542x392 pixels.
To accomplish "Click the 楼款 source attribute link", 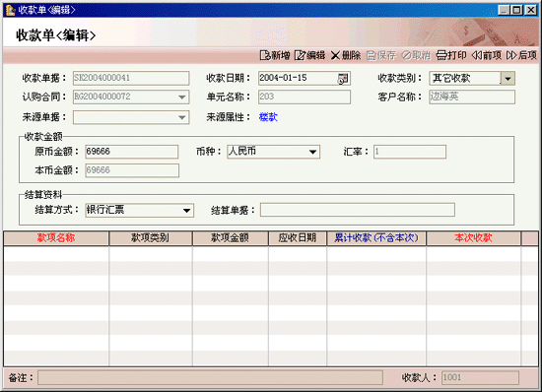I will coord(268,117).
